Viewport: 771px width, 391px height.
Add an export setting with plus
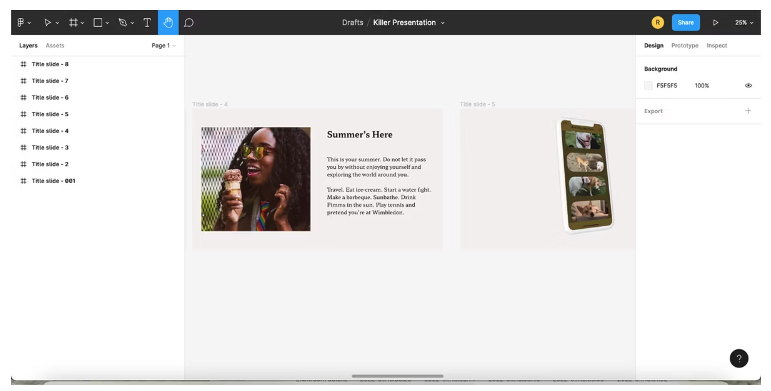click(x=748, y=111)
